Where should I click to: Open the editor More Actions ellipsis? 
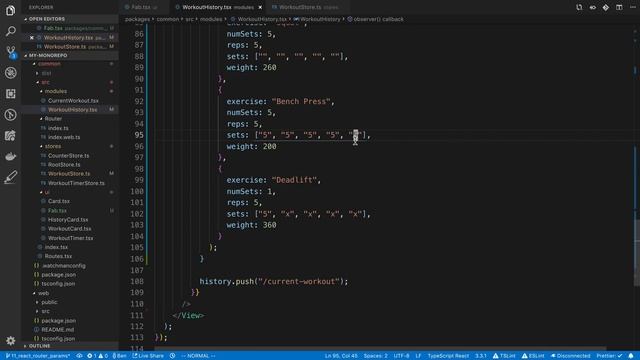coord(633,7)
